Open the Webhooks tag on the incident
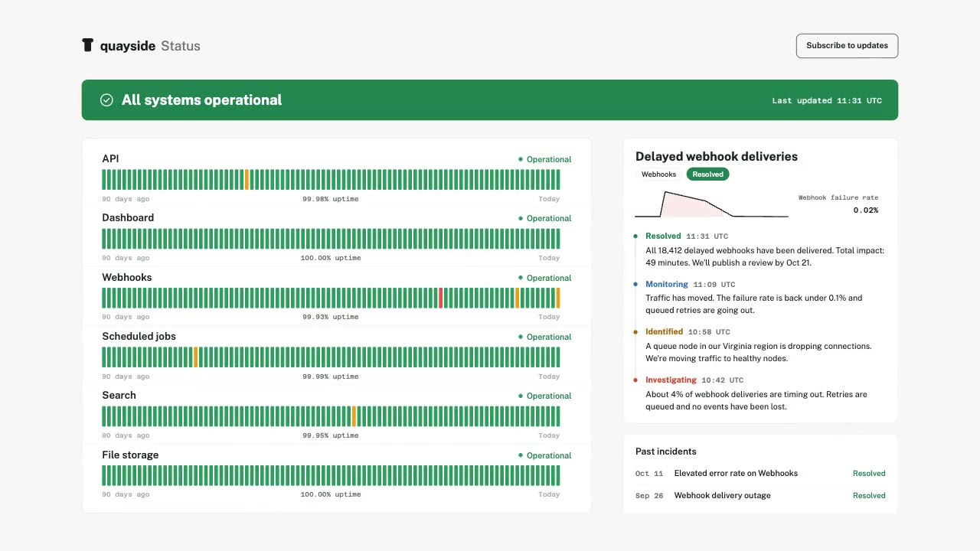Screen dimensions: 980x551 click(x=658, y=174)
